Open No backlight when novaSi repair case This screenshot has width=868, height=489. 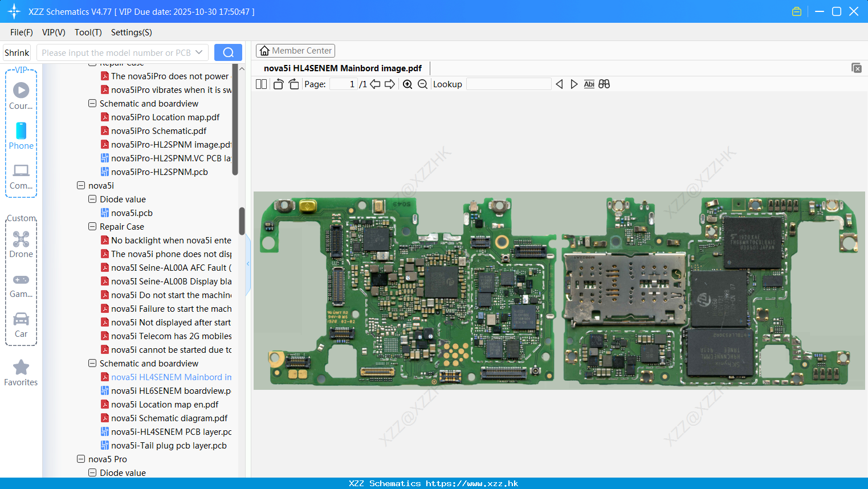[170, 241]
